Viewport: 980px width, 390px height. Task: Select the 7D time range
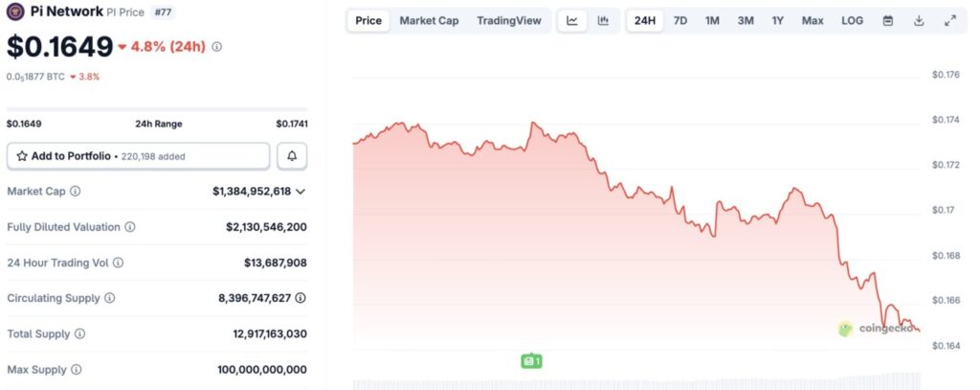(679, 21)
